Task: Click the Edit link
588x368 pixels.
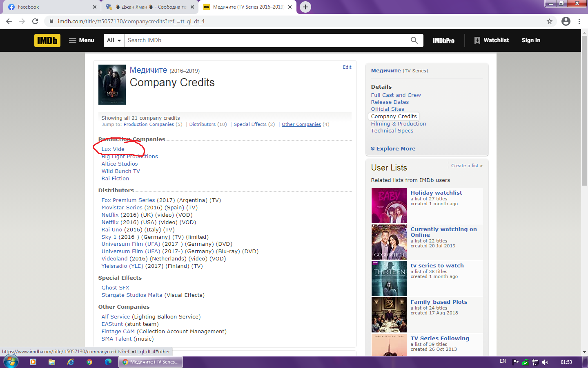Action: click(x=347, y=67)
